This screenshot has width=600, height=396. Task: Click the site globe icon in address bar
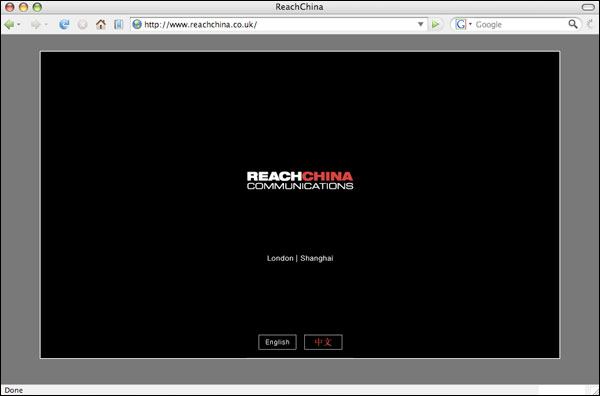tap(137, 24)
